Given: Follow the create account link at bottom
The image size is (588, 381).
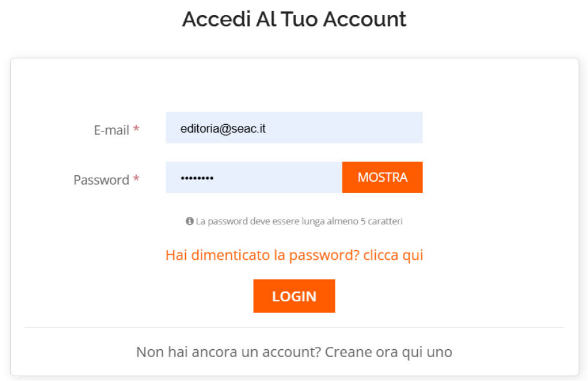Looking at the screenshot, I should click(x=388, y=351).
